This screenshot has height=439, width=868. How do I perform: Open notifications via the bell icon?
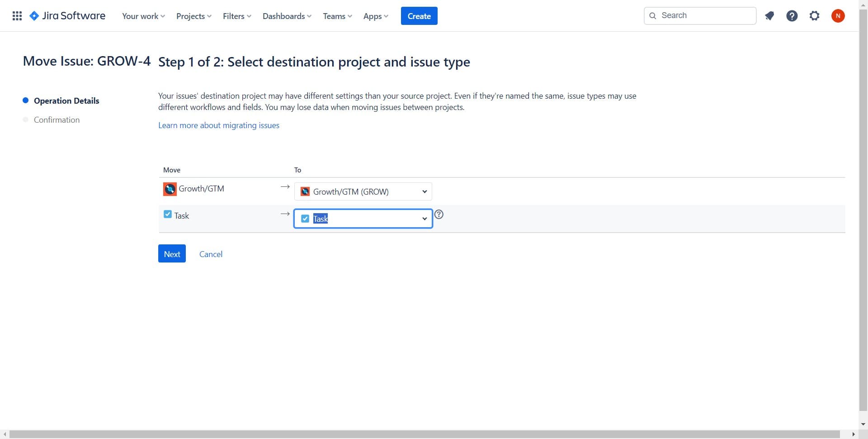point(769,15)
